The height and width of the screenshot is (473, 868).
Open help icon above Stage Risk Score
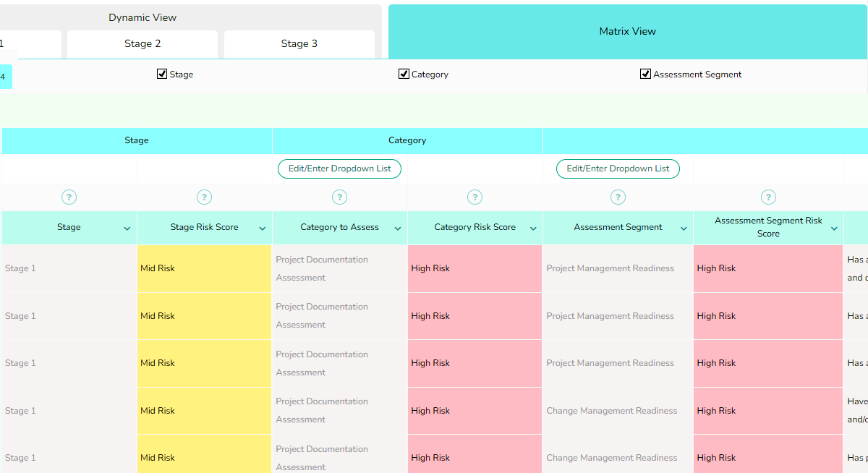(x=204, y=197)
